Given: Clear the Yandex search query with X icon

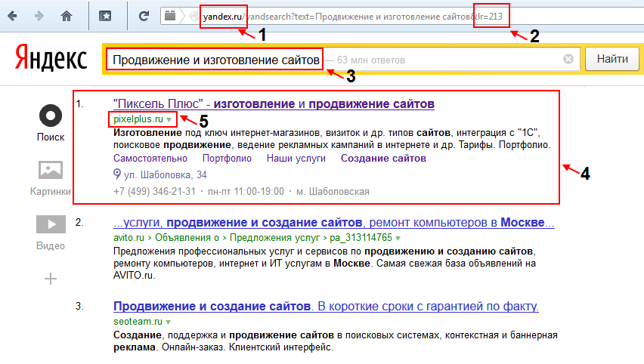Looking at the screenshot, I should (x=568, y=59).
